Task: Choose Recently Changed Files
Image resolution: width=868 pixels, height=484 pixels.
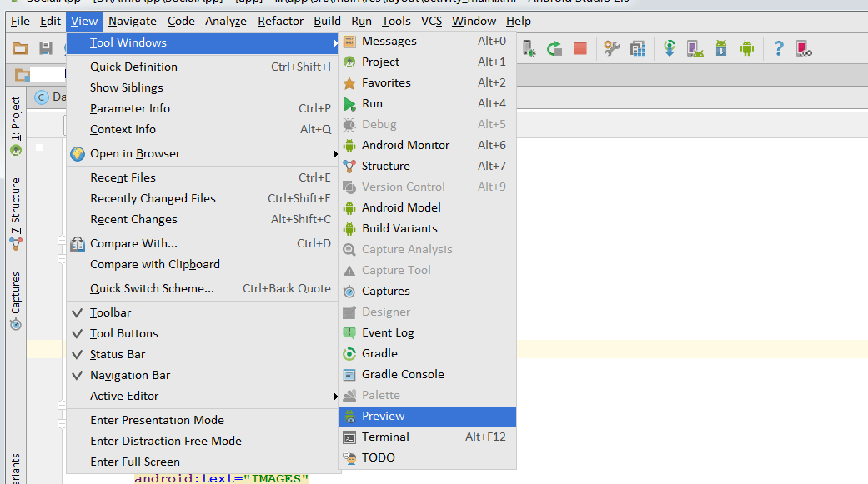Action: pyautogui.click(x=203, y=198)
